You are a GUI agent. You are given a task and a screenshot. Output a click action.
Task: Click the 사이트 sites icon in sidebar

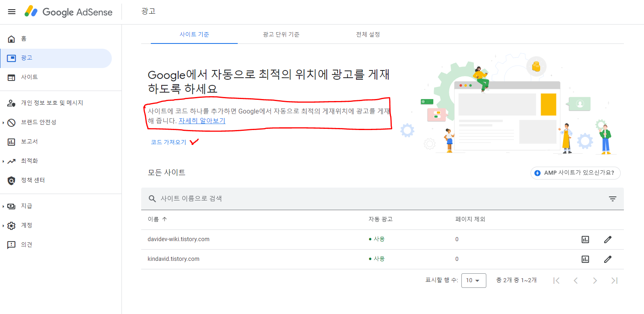(11, 77)
